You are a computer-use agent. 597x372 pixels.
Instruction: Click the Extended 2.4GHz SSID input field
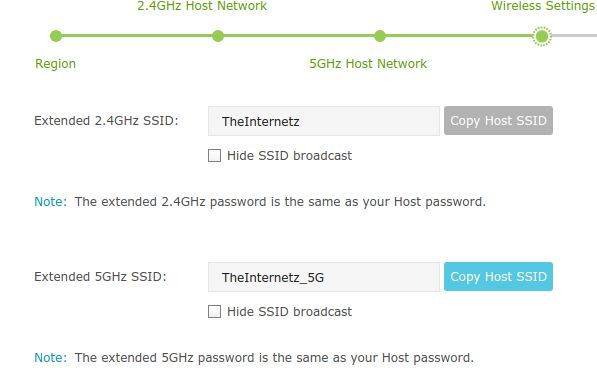[324, 121]
